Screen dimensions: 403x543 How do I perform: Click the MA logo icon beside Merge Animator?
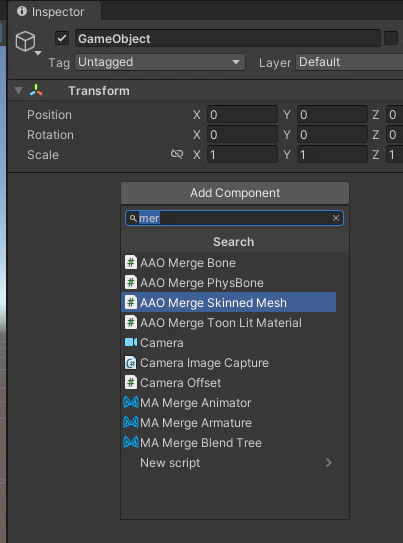click(x=131, y=402)
